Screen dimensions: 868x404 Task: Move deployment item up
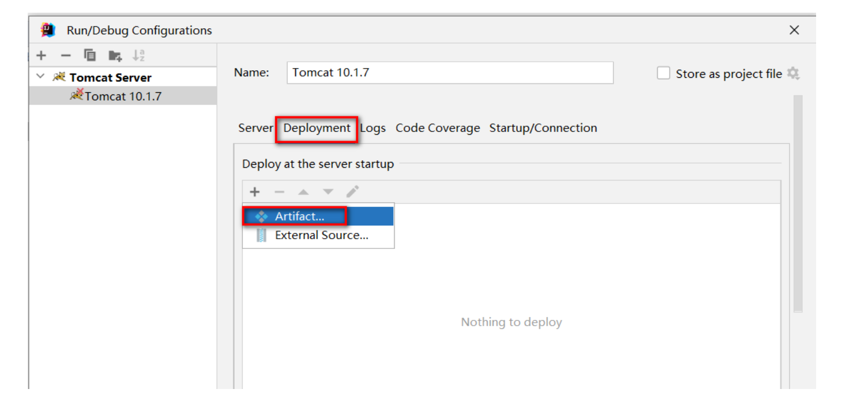[303, 192]
